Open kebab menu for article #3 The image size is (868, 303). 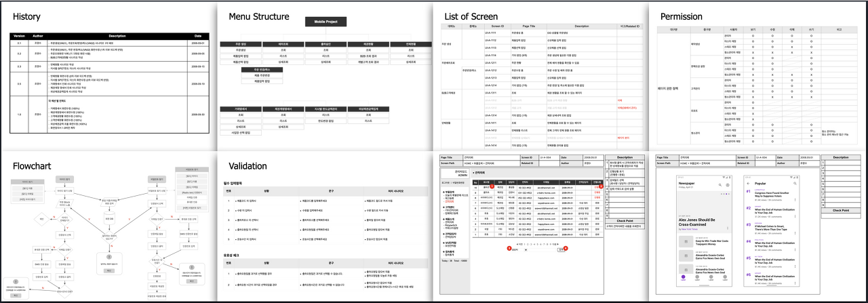click(x=795, y=233)
